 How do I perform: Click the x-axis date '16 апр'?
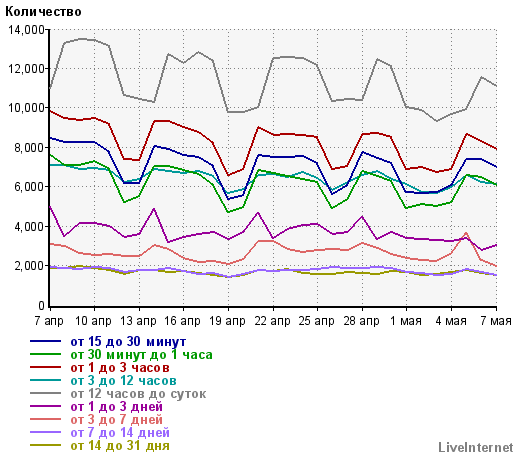click(x=182, y=321)
